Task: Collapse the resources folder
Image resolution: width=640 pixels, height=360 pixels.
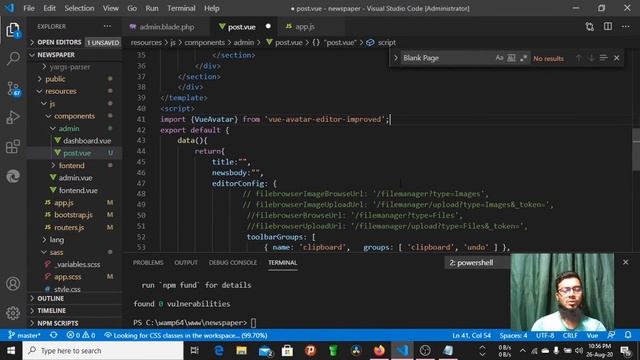Action: (60, 91)
